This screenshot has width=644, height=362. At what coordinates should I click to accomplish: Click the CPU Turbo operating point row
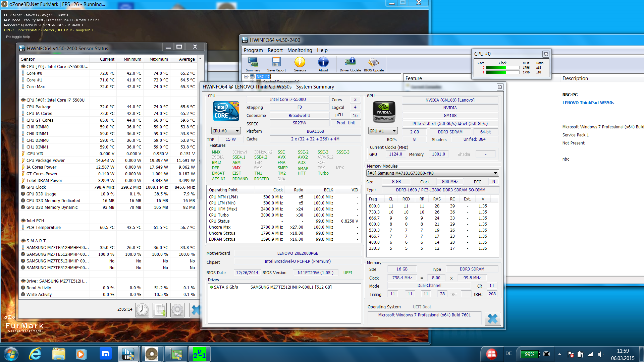coord(283,215)
